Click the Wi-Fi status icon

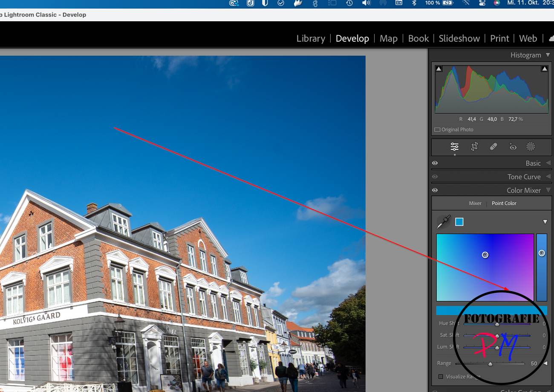(466, 3)
